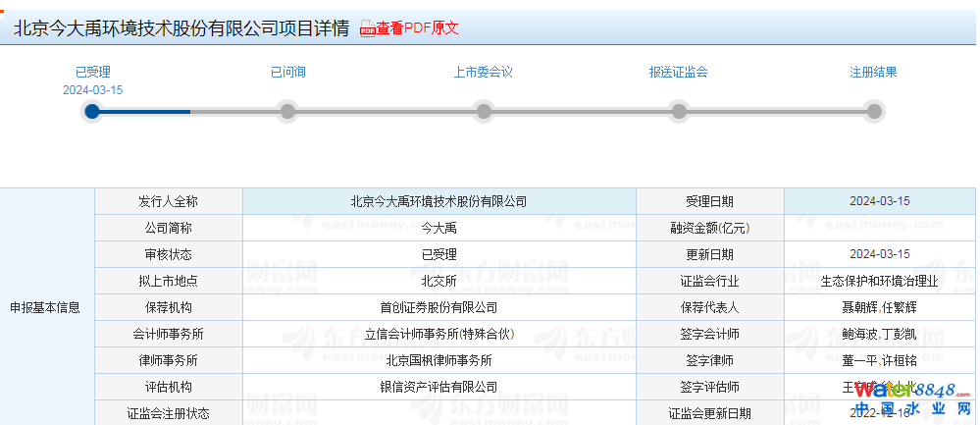Click the 已受理 review status value
This screenshot has width=980, height=425.
(438, 254)
